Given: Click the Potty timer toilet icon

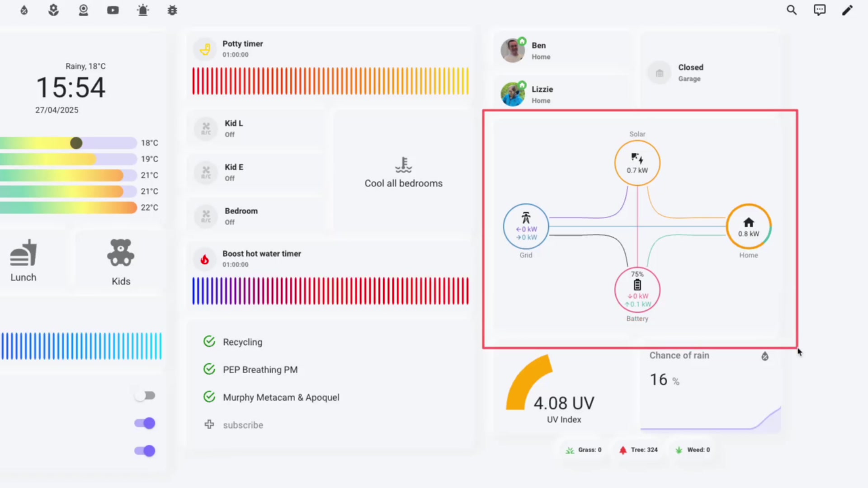Looking at the screenshot, I should (x=206, y=49).
